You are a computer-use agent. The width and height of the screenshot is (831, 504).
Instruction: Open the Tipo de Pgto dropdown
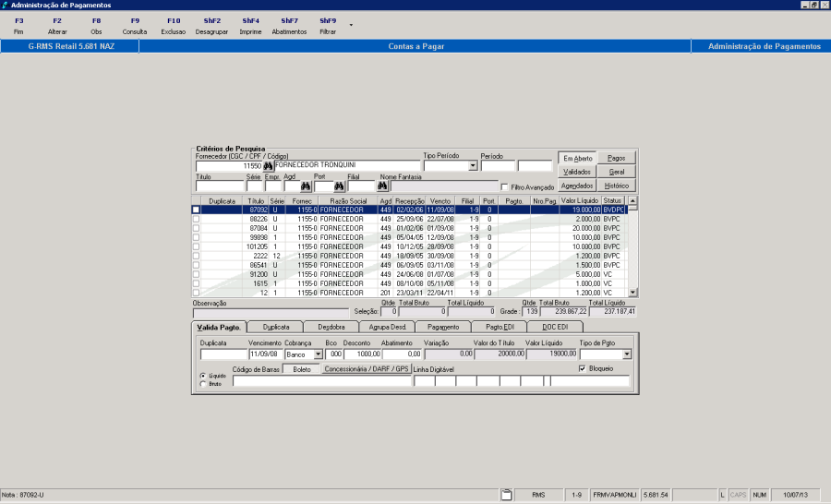tap(626, 354)
